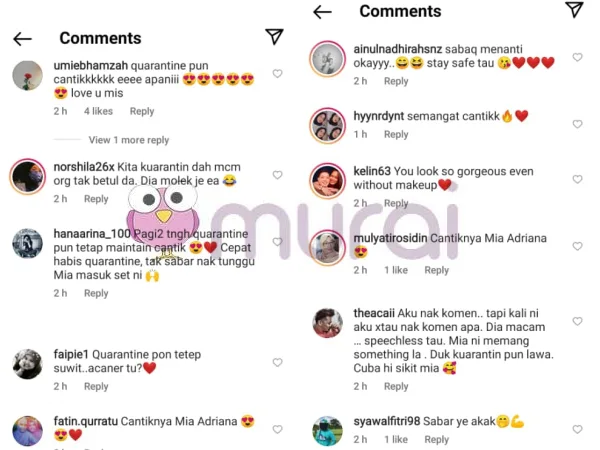
Task: Go back using the left Comments arrow
Action: [22, 39]
